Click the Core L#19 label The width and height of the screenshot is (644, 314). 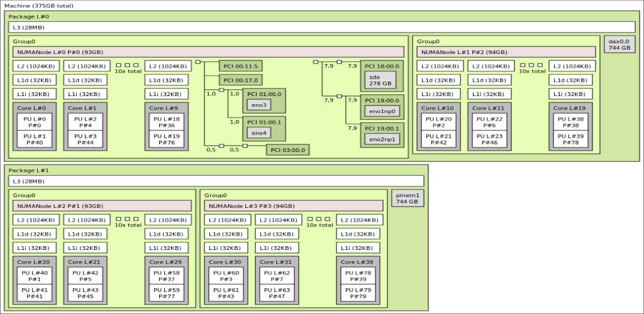(570, 108)
